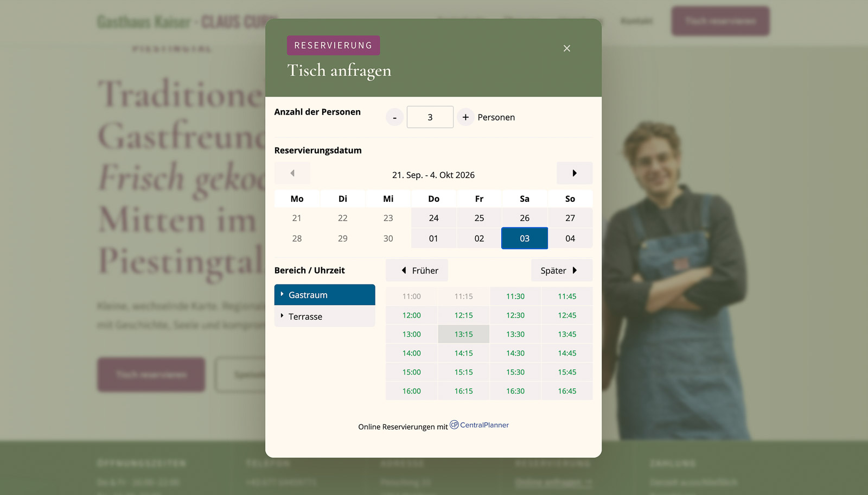Viewport: 868px width, 495px height.
Task: Choose the 12:15 time slot
Action: (463, 315)
